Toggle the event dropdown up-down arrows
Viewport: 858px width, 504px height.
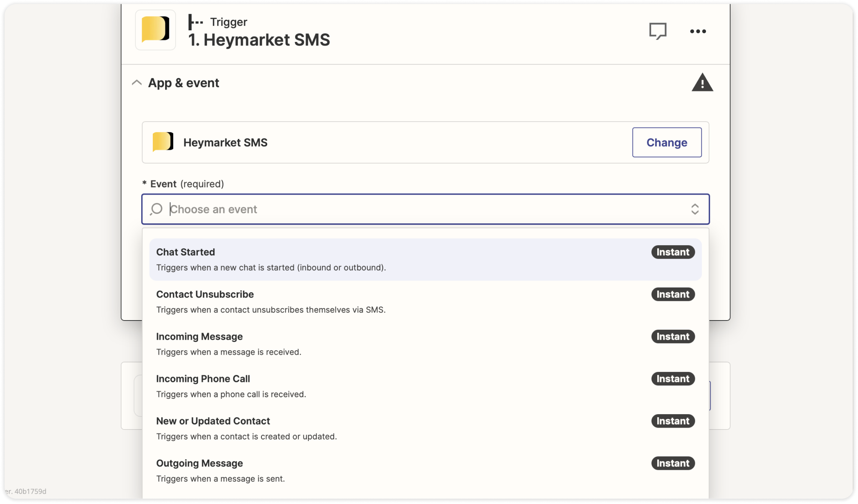694,209
